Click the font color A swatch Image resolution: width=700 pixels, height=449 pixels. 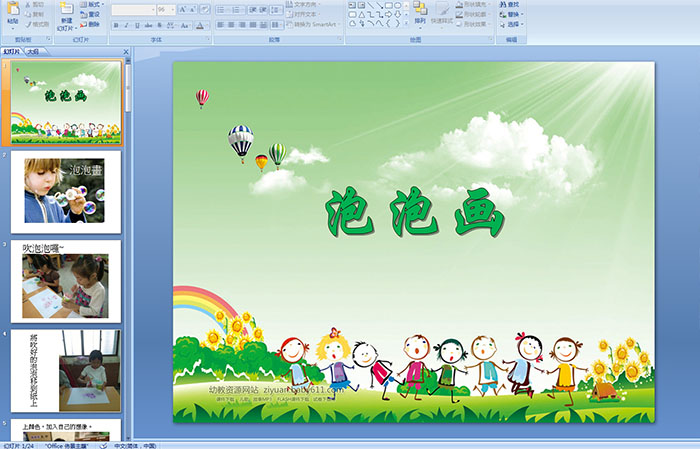click(x=200, y=25)
